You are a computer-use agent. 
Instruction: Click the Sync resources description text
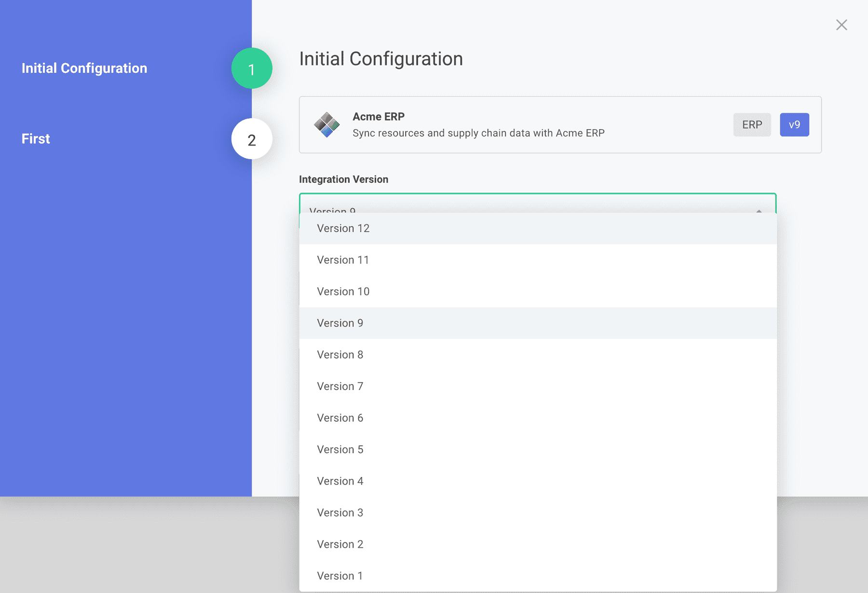pos(478,133)
